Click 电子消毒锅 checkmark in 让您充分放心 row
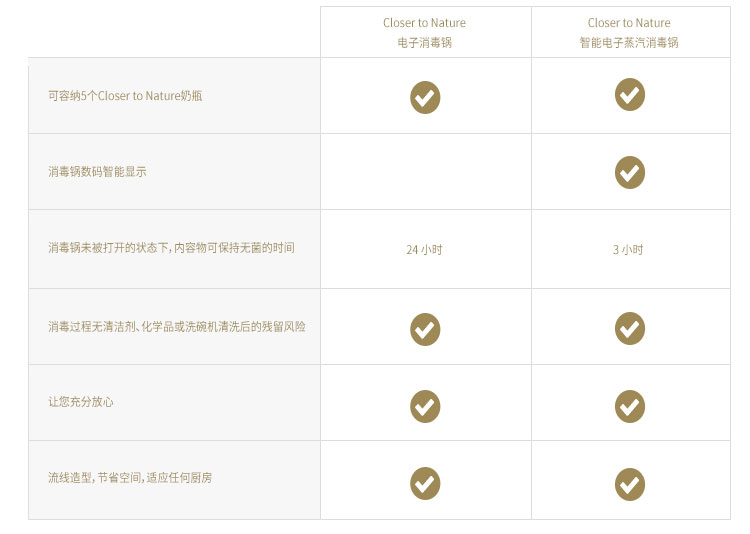 coord(425,405)
